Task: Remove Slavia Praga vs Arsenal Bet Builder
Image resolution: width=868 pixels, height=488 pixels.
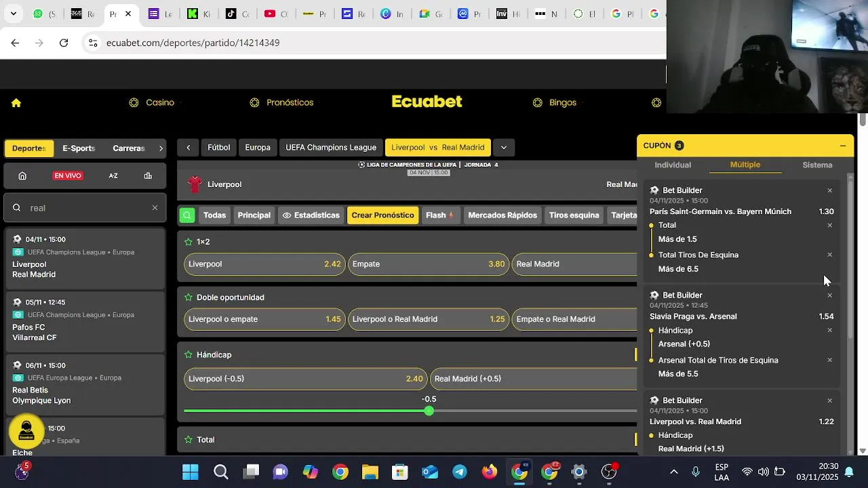Action: pos(829,296)
